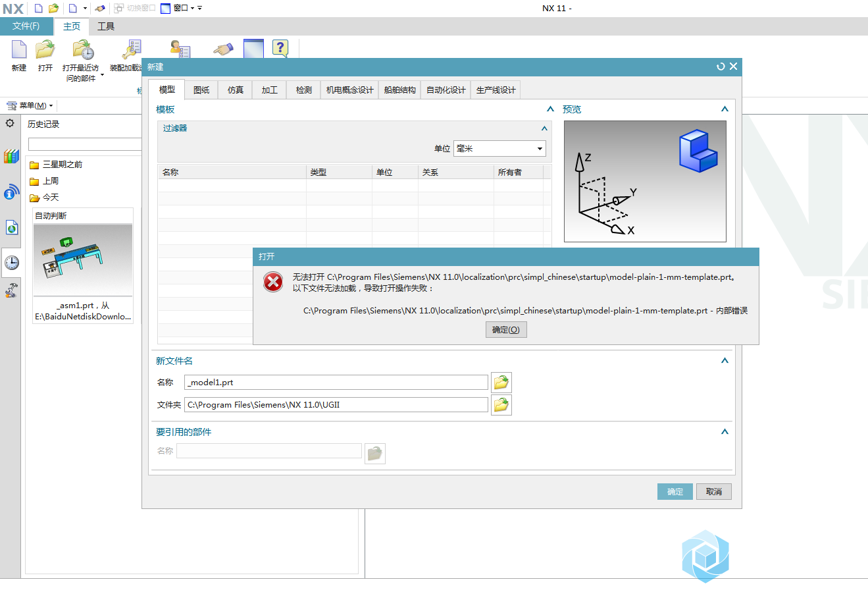
Task: Click the preview image of the model template
Action: coord(645,181)
